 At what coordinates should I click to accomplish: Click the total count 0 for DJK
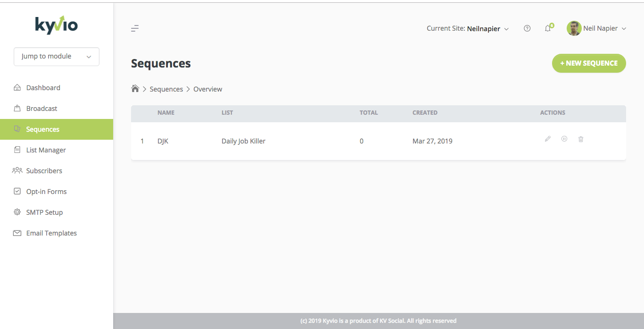coord(362,141)
